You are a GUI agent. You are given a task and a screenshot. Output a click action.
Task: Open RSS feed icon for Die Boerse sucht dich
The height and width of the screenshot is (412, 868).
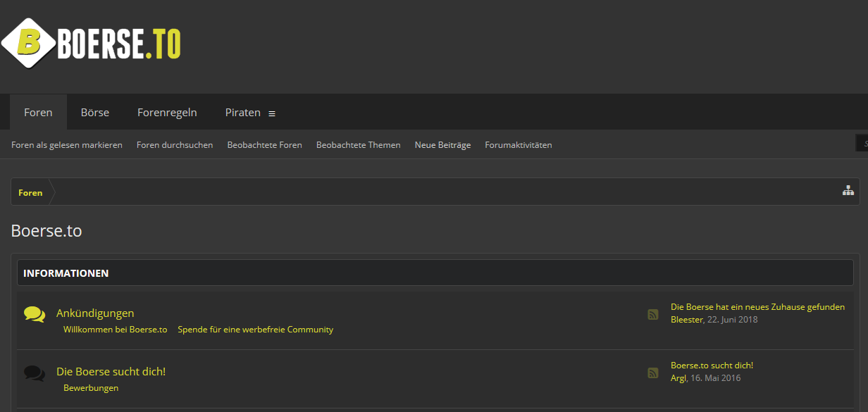point(653,373)
